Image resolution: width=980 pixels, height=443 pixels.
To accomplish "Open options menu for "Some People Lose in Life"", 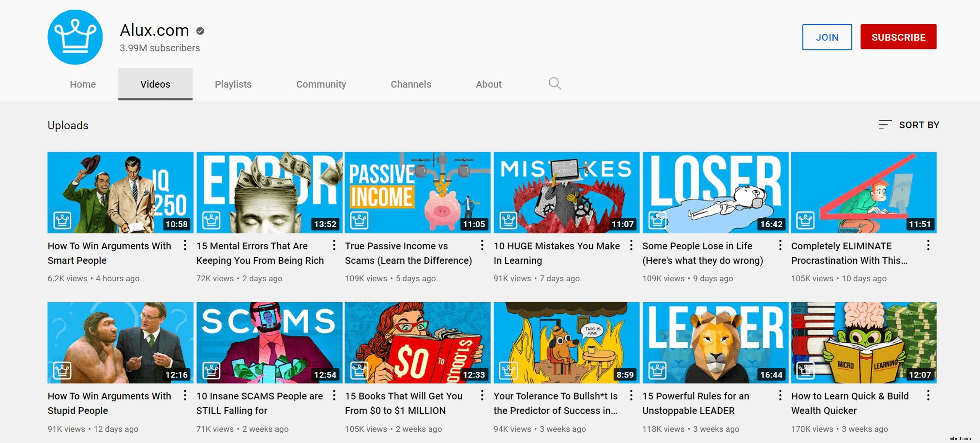I will pos(780,246).
